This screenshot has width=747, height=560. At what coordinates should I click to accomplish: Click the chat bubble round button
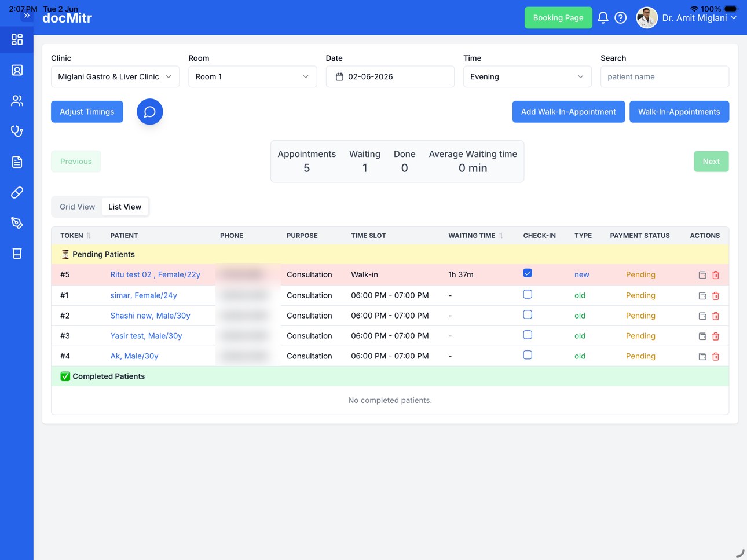pyautogui.click(x=149, y=112)
